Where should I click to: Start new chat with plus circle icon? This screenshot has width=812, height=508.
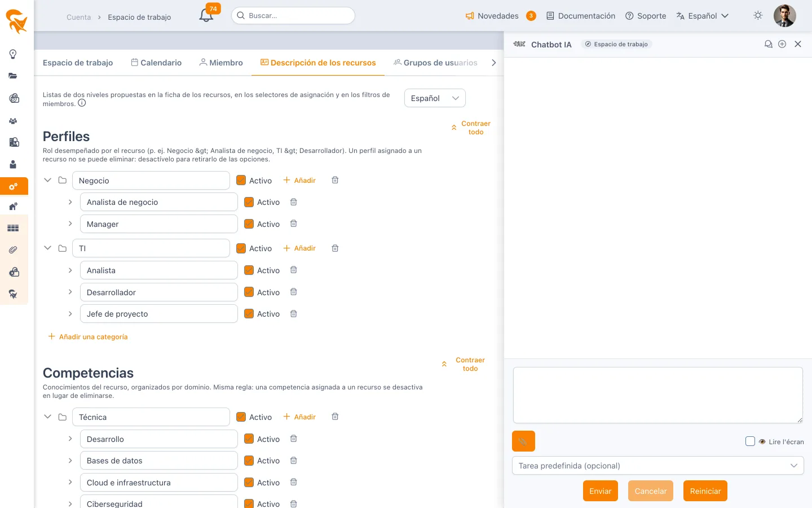(x=782, y=44)
